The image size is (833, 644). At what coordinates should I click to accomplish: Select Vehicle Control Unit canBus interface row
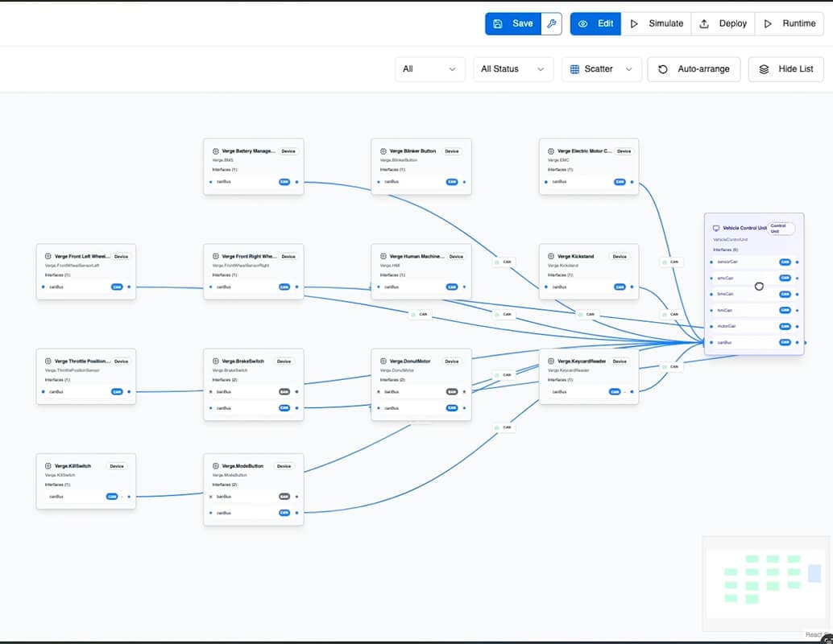click(754, 342)
